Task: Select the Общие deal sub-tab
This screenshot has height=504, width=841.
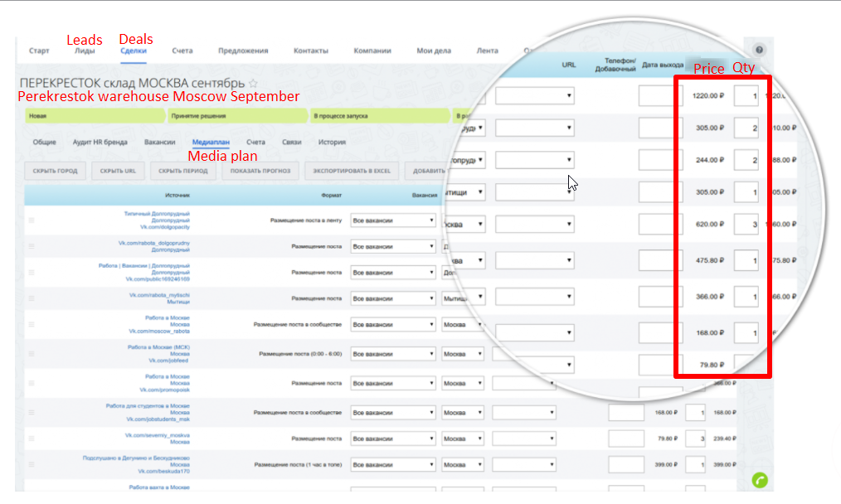Action: pos(45,142)
